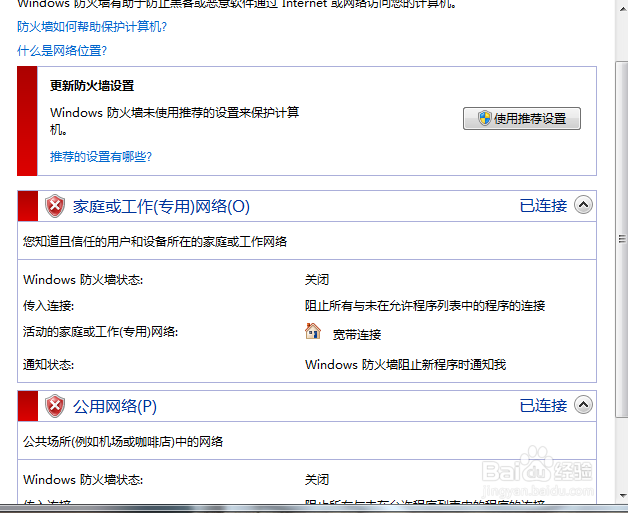This screenshot has height=513, width=628.
Task: Click the 使用推荐设置 button
Action: click(x=521, y=119)
